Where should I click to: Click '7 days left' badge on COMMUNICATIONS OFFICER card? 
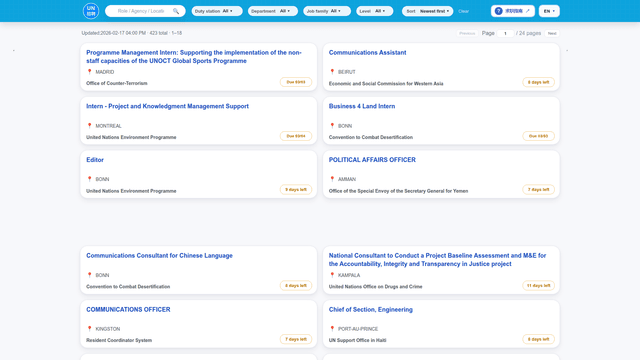(x=296, y=339)
